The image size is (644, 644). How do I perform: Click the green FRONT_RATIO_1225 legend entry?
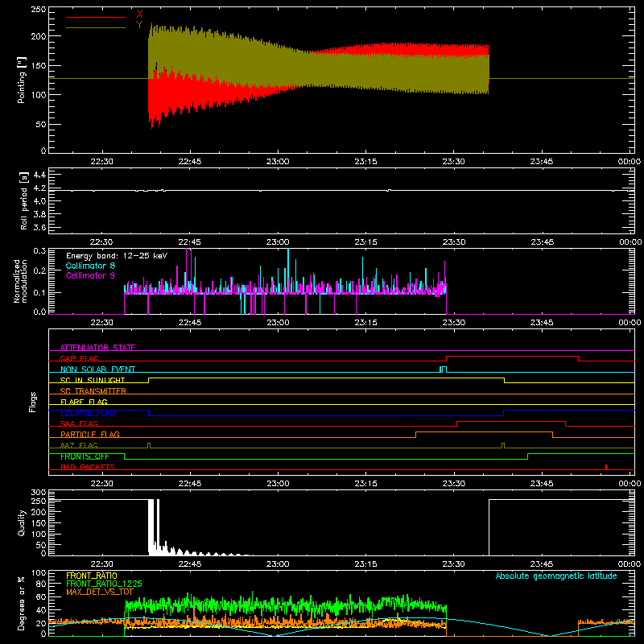pyautogui.click(x=104, y=583)
